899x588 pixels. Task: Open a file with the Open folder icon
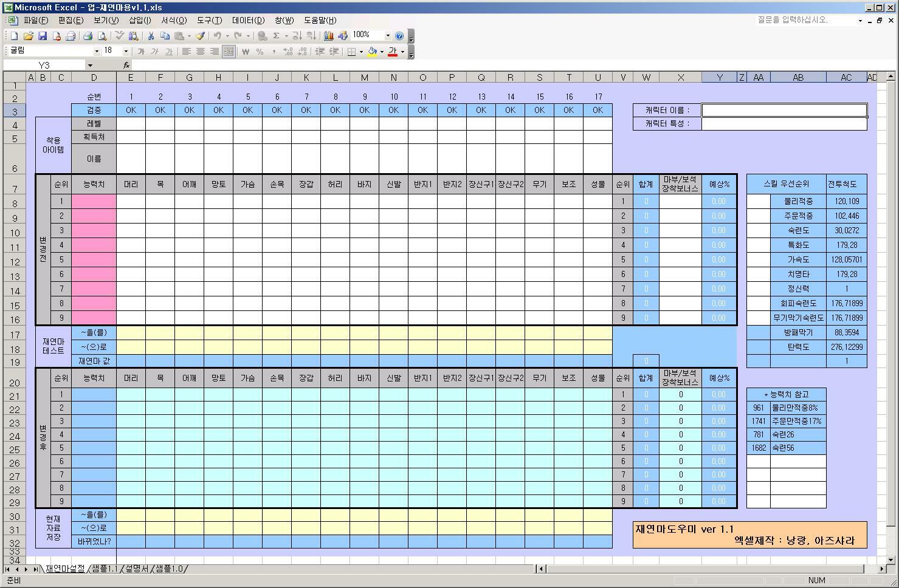(x=28, y=36)
